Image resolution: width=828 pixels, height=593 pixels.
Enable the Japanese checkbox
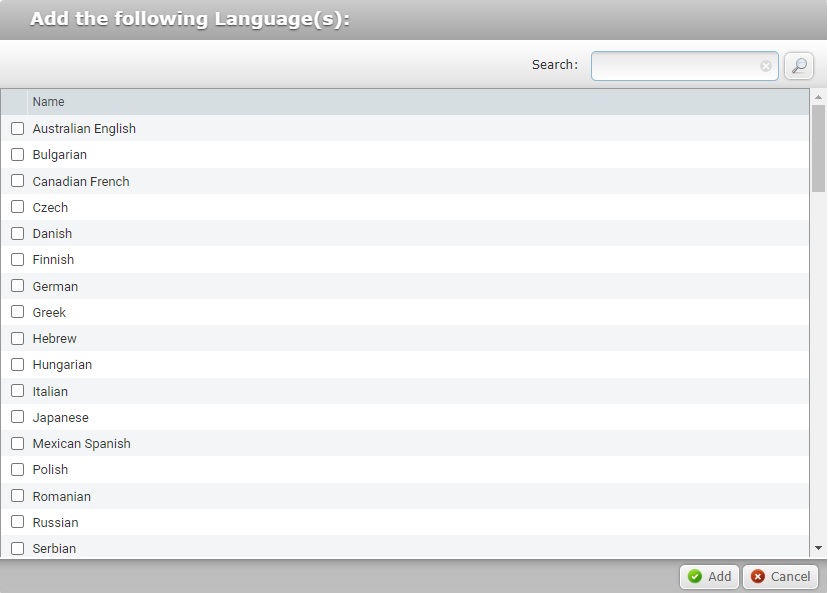point(17,417)
